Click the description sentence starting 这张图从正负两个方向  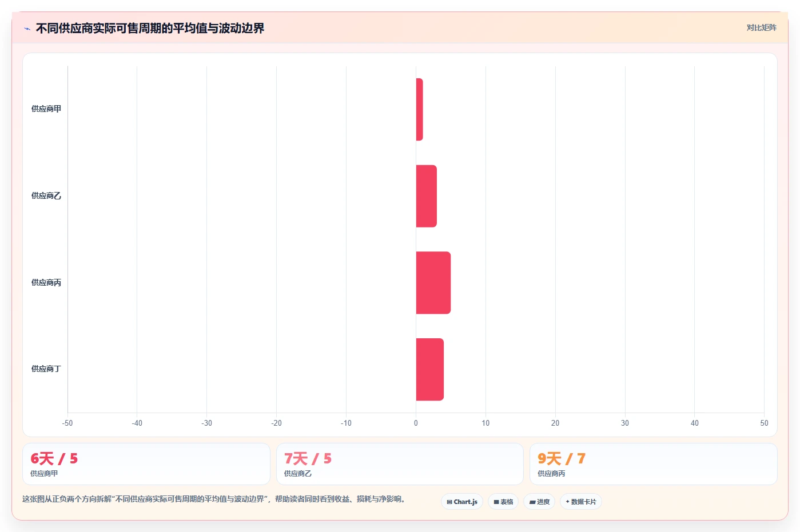pyautogui.click(x=214, y=499)
